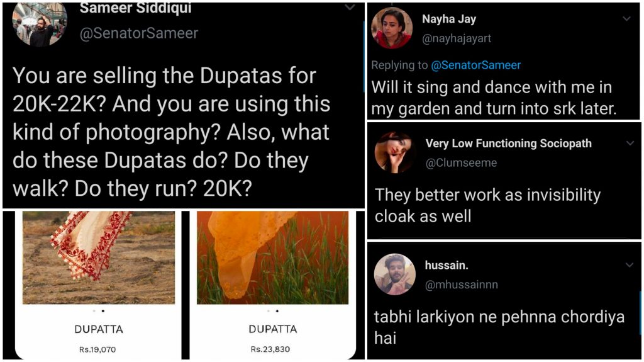This screenshot has height=362, width=644.
Task: Open Very Low Functioning Sociopath's avatar
Action: click(x=395, y=152)
